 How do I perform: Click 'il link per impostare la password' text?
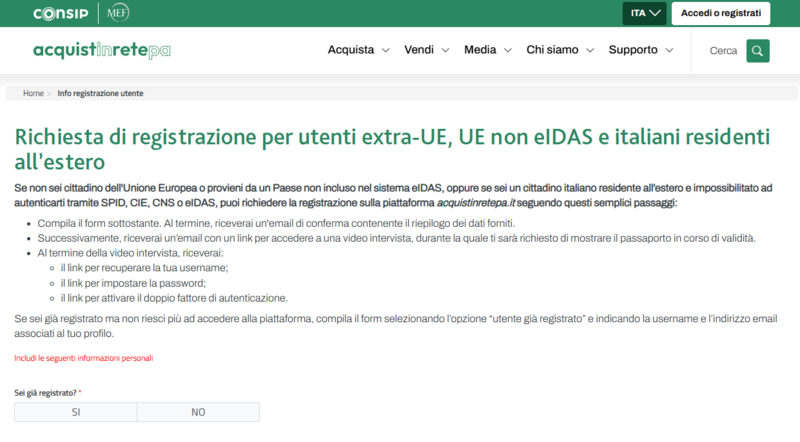[x=133, y=283]
